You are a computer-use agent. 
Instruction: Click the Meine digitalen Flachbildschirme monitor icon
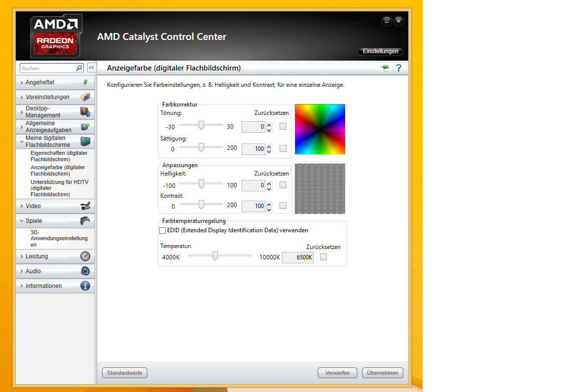(85, 142)
